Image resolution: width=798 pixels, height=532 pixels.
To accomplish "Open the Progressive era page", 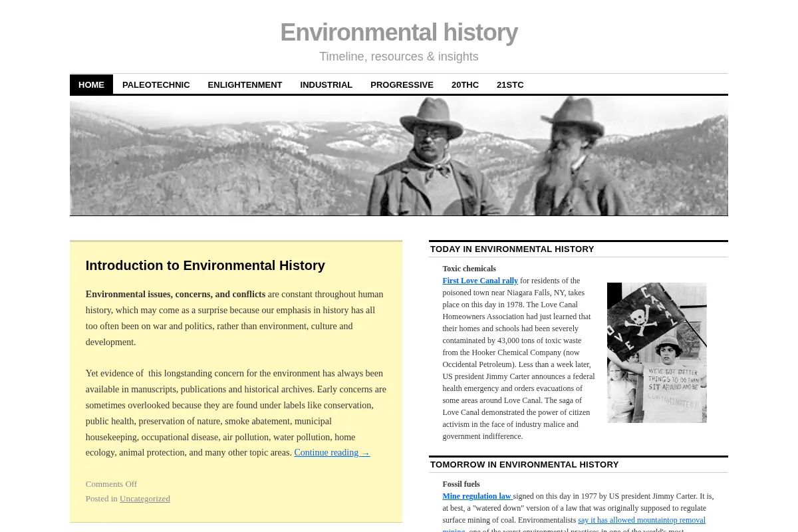I will pyautogui.click(x=402, y=84).
